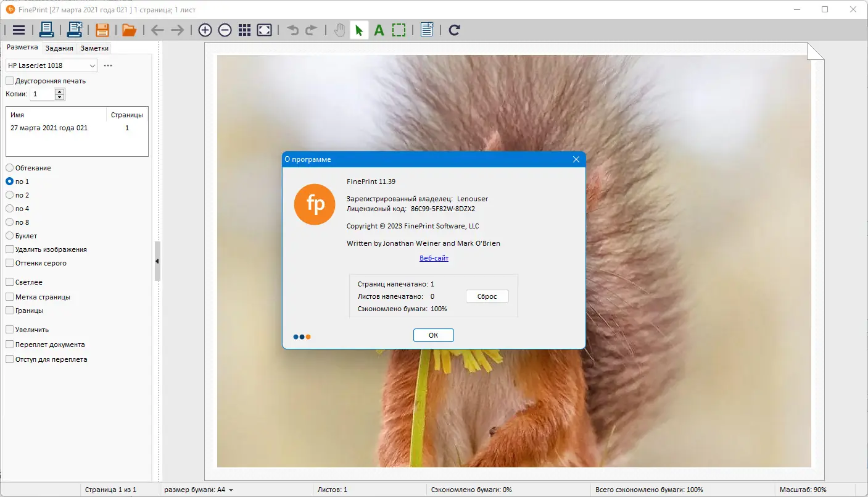
Task: Click the three colored dots in About dialog
Action: pyautogui.click(x=302, y=337)
